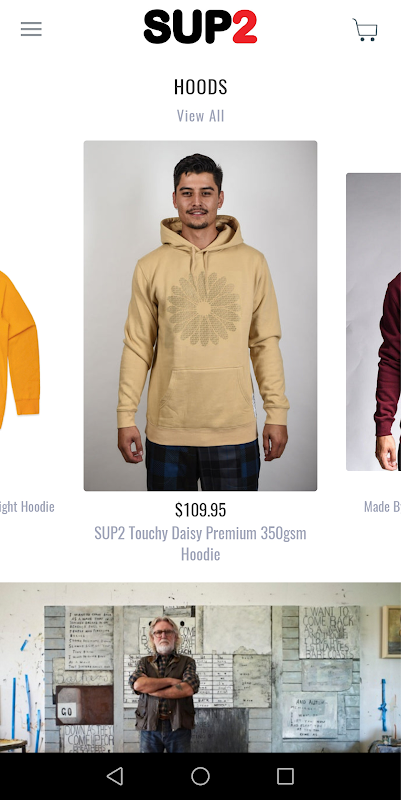Open the shopping cart
Viewport: 401px width, 800px height.
coord(365,30)
